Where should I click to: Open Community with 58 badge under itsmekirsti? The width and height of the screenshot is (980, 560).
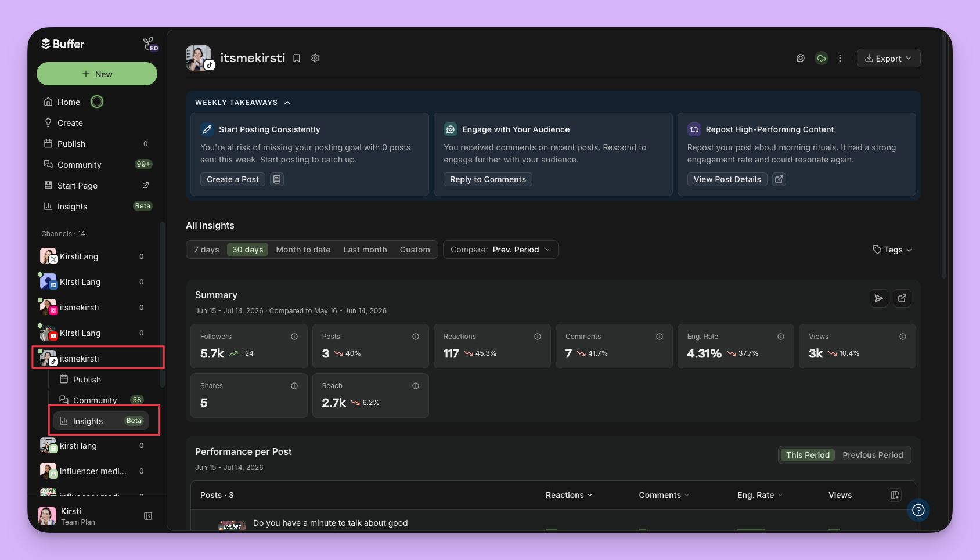pos(102,400)
